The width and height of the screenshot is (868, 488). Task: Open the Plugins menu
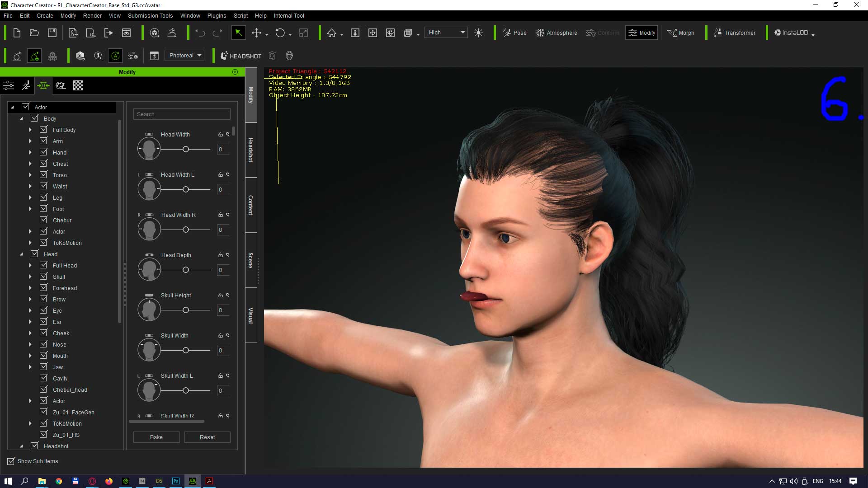point(217,15)
